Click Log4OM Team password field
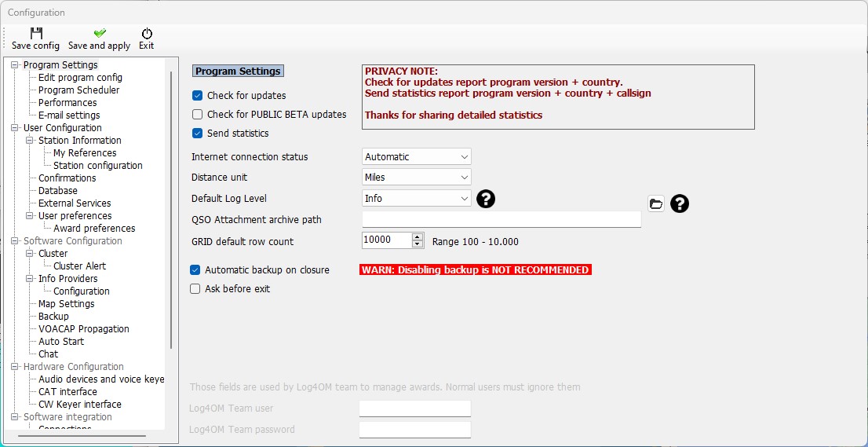 (x=415, y=429)
